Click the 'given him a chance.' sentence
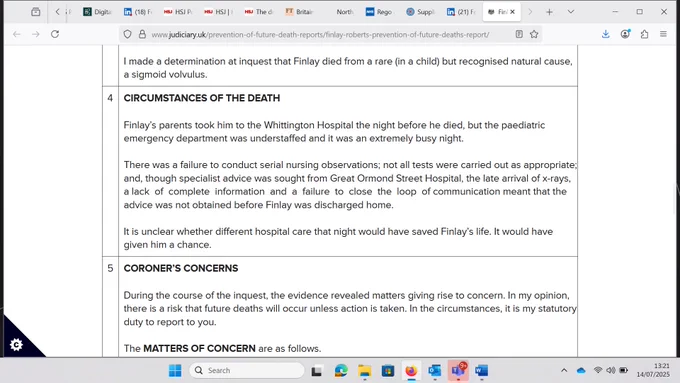680x383 pixels. pos(167,245)
